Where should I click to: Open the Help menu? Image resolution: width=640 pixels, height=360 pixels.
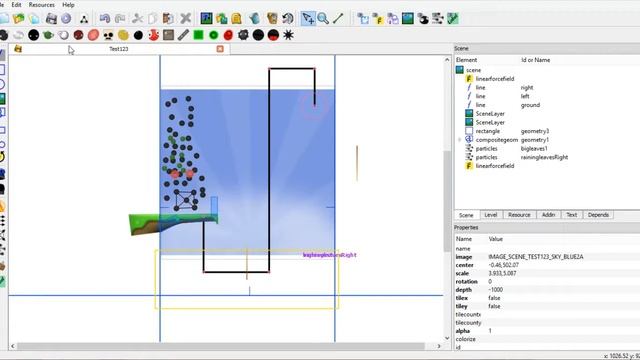click(68, 5)
